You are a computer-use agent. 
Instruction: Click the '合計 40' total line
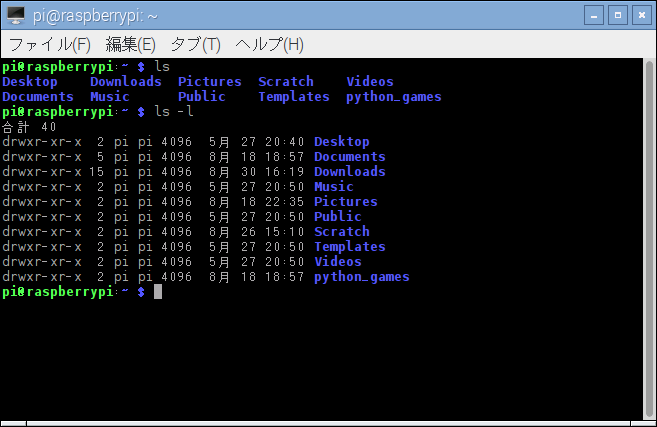[x=29, y=127]
